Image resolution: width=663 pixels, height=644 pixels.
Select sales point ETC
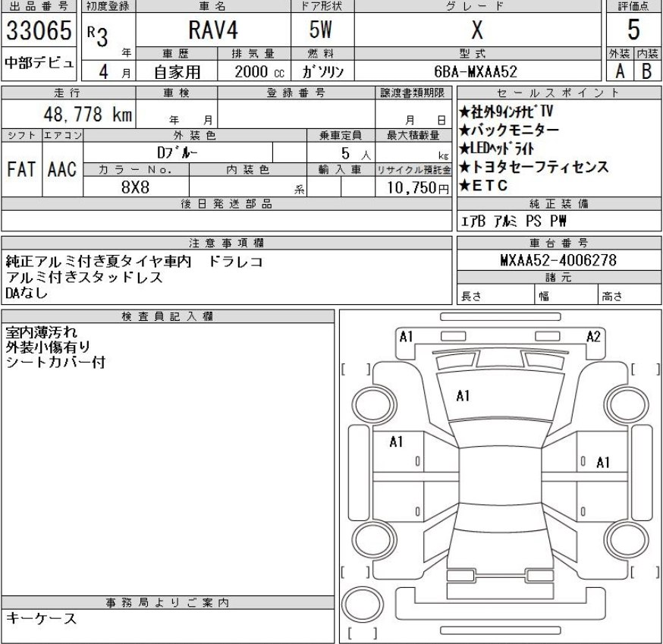point(483,186)
